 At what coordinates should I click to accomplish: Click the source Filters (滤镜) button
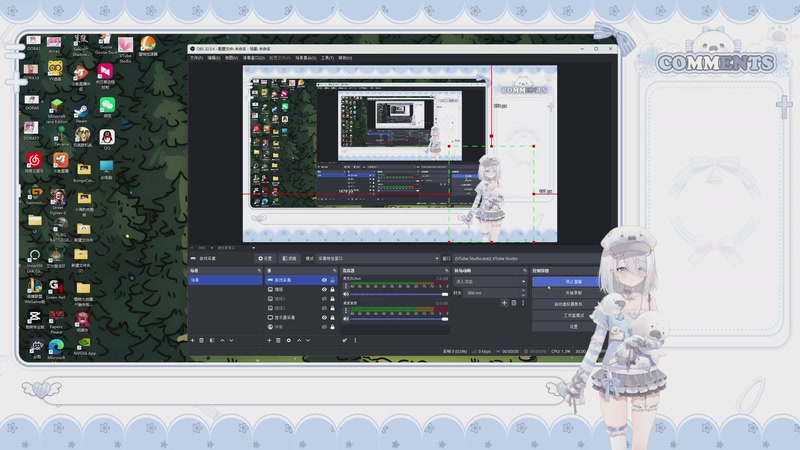pos(289,259)
